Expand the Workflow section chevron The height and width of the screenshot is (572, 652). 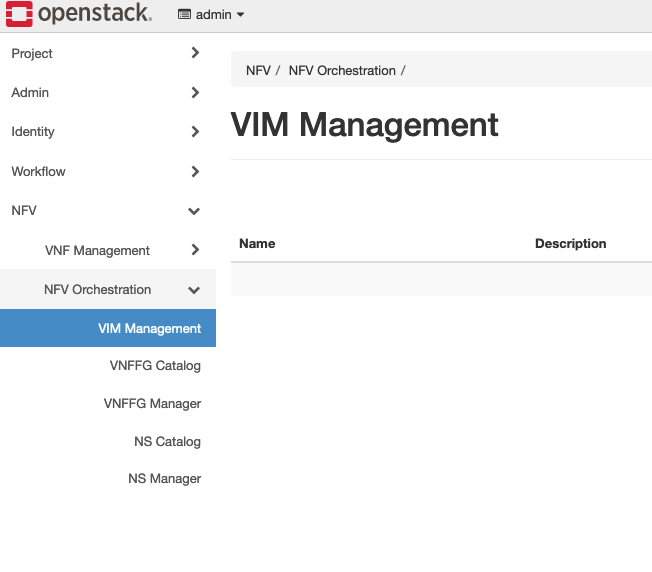[195, 172]
